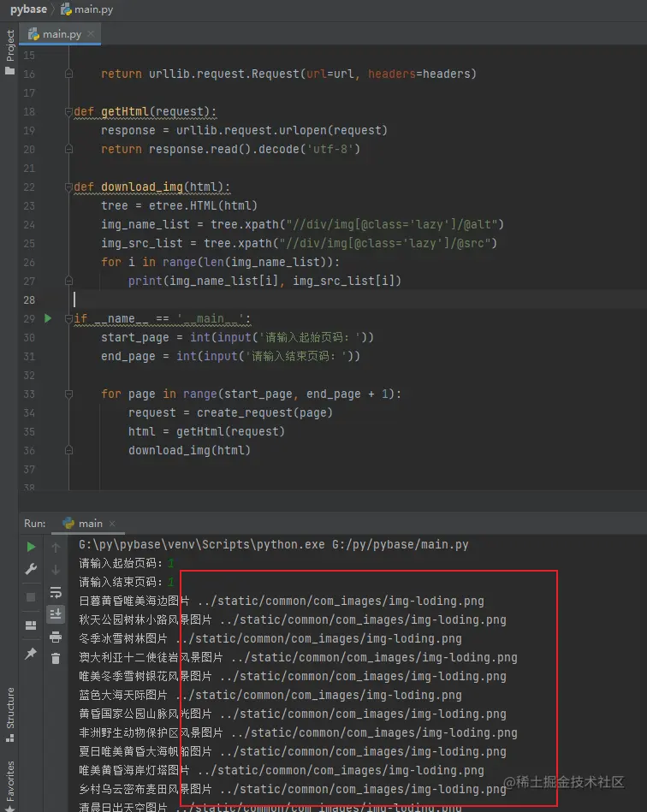Click 'def getHtml(request):' code line
The image size is (647, 812).
[x=145, y=111]
